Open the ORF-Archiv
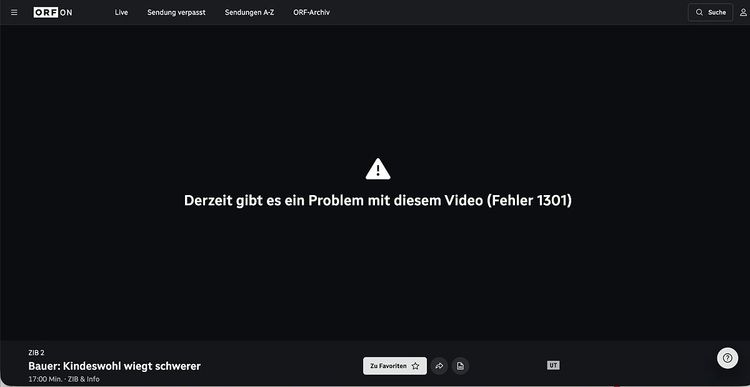This screenshot has height=387, width=750. (x=311, y=12)
